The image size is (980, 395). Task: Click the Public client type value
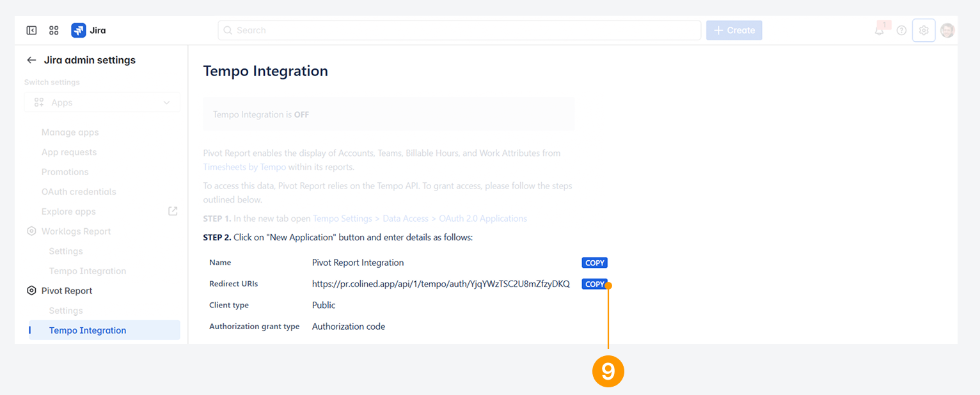coord(324,305)
